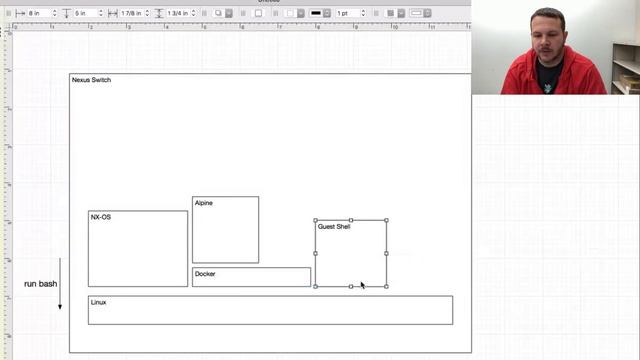Open the dropdown beside the shadow icon

(x=229, y=13)
